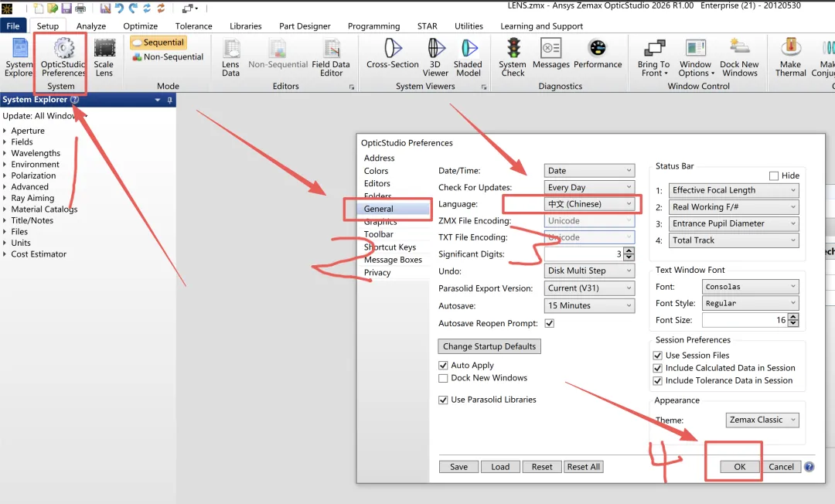Open the windows layout dropdown in quick toolbar
This screenshot has width=835, height=504.
click(x=190, y=8)
